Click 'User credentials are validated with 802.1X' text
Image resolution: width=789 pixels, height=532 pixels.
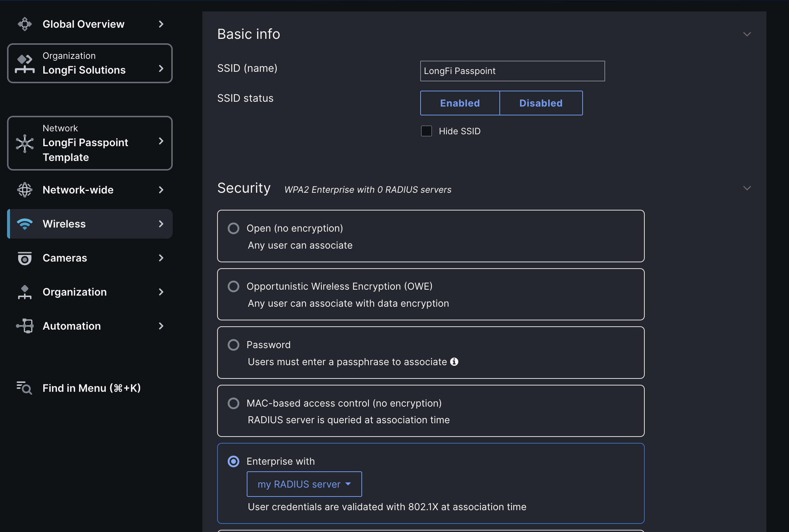387,507
